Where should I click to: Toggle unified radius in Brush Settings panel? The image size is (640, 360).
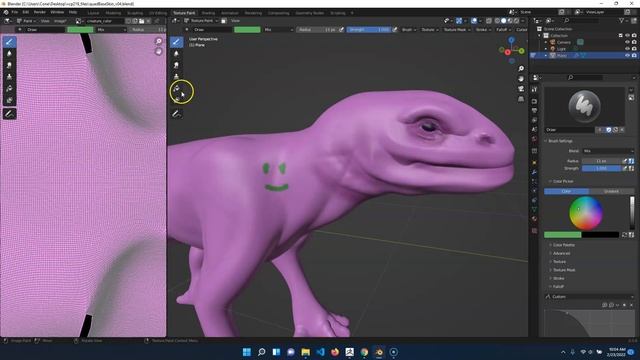[x=631, y=161]
